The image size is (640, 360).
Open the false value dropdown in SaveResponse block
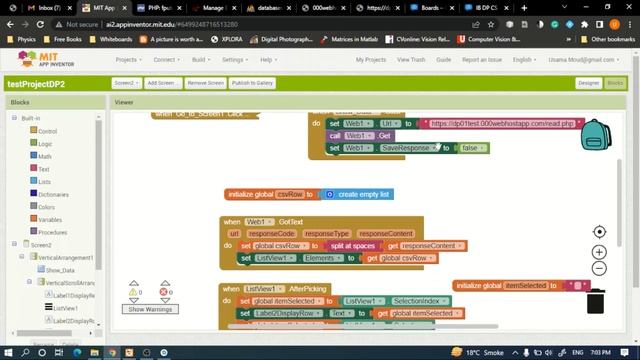pyautogui.click(x=473, y=148)
